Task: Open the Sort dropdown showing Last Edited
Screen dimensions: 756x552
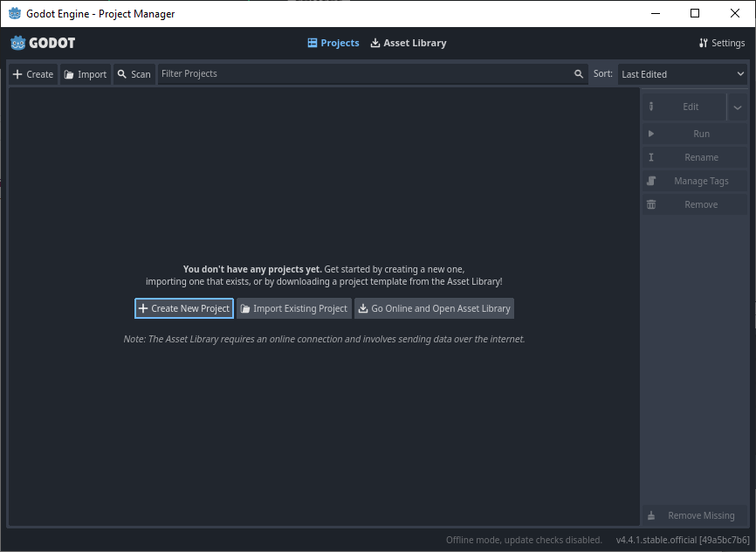Action: pyautogui.click(x=683, y=74)
